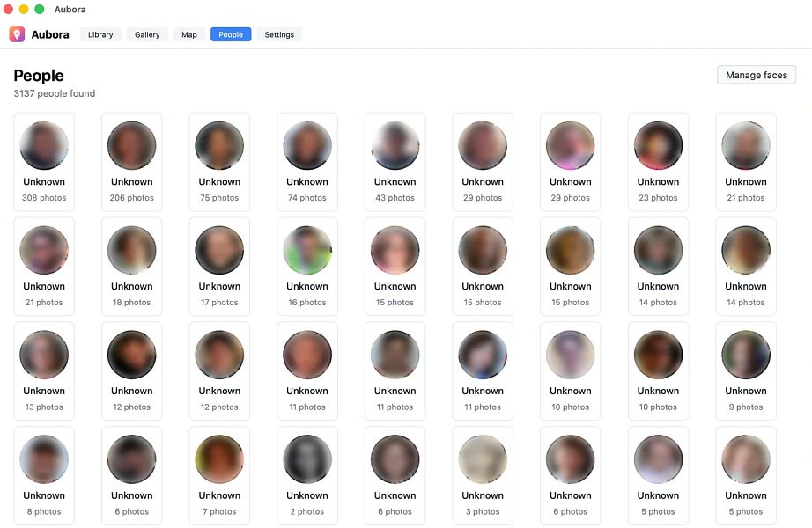Select the person with 9 photos
Screen dimensions: 812x528
point(746,371)
